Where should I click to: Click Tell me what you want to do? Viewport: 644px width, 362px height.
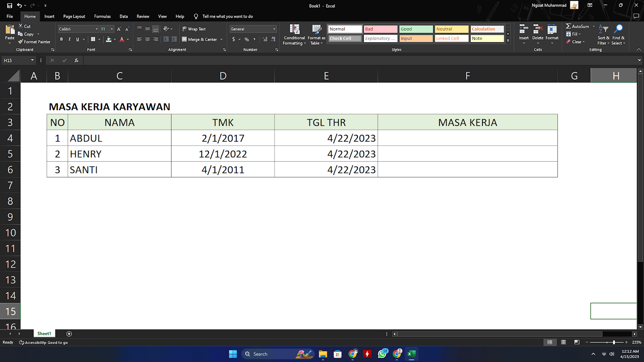[227, 16]
